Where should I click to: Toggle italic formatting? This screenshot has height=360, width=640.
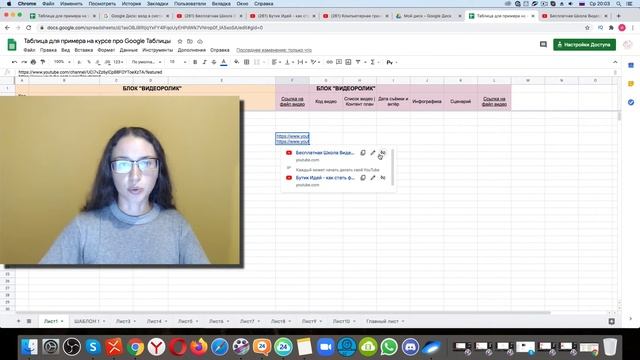tap(204, 62)
